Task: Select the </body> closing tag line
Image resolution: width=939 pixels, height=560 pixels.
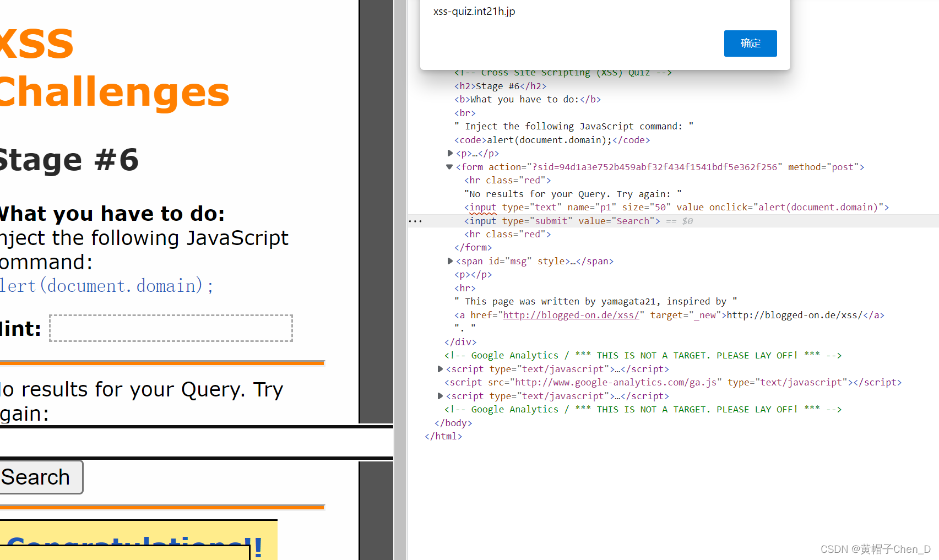Action: (453, 423)
